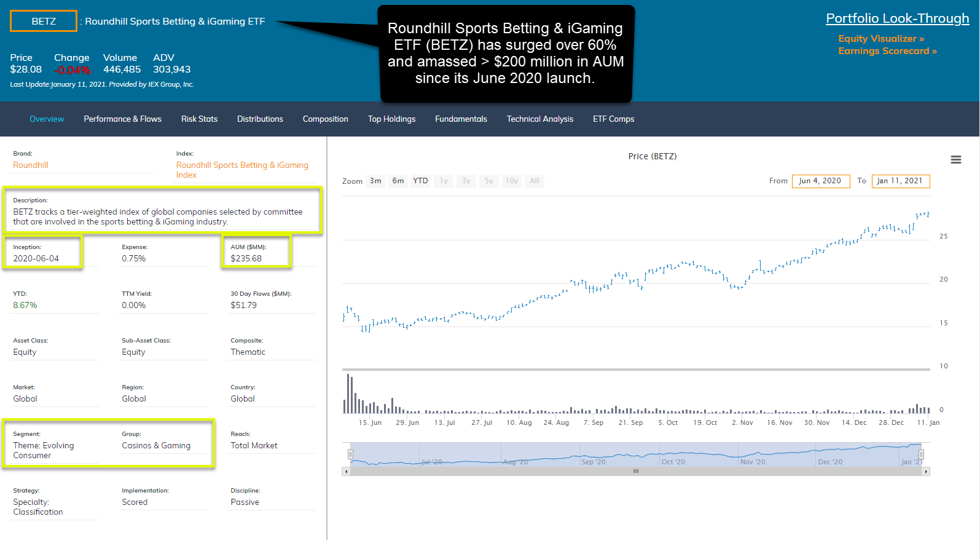Open the Portfolio Look-Through link
This screenshot has height=559, width=980.
click(897, 18)
